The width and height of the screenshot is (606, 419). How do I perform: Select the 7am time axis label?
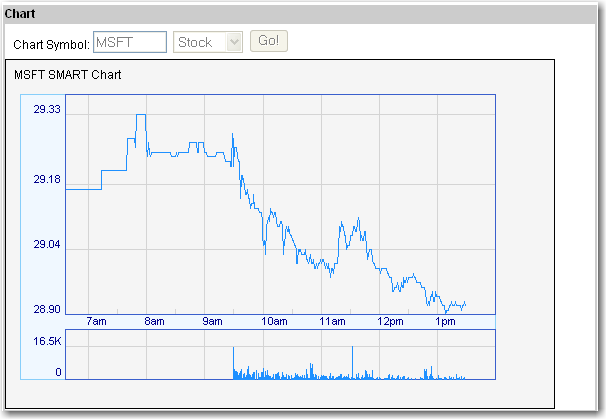pyautogui.click(x=96, y=321)
